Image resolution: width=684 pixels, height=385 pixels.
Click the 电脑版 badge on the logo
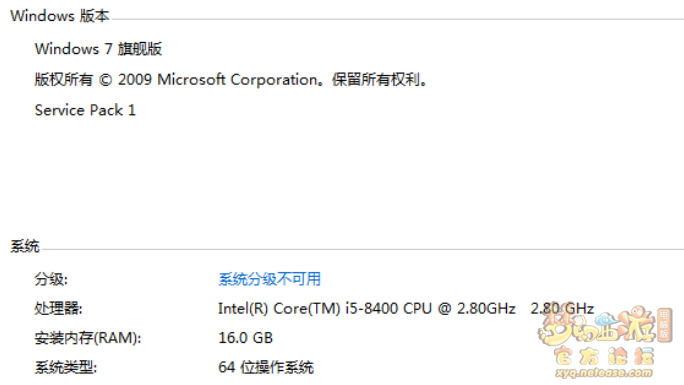tap(664, 324)
